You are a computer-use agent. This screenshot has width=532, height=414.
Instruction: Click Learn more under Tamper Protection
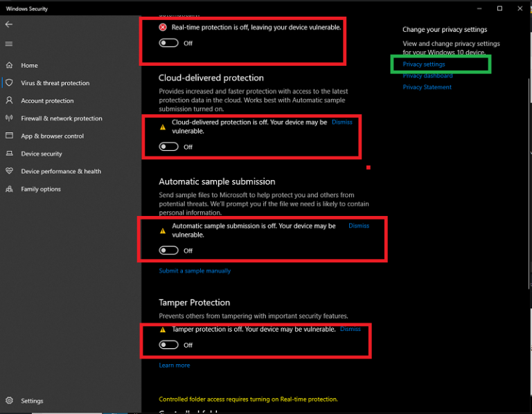[174, 365]
